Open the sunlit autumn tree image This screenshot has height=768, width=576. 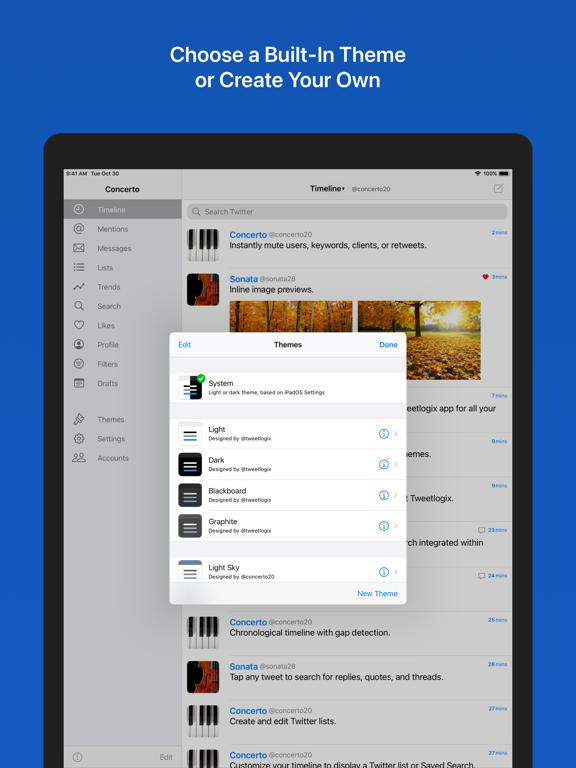(x=419, y=340)
